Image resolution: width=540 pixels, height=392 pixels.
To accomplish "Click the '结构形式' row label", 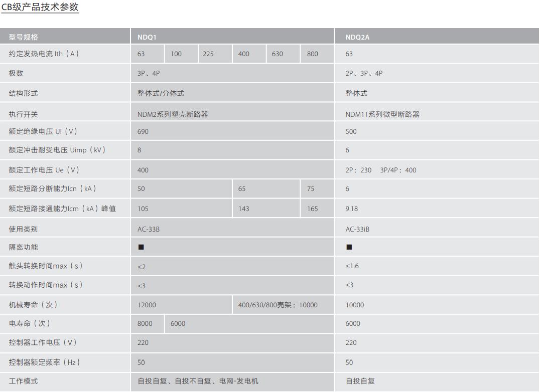I will click(24, 93).
